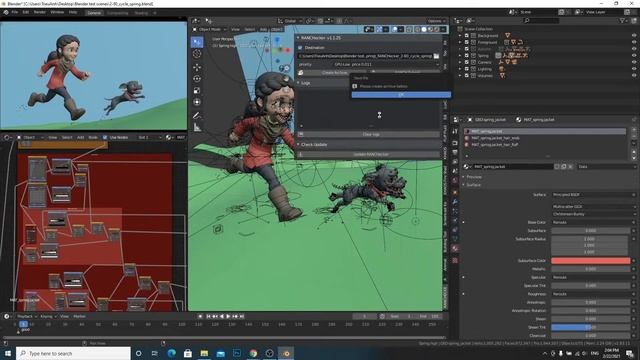Open File Explorer from the taskbar
Image resolution: width=640 pixels, height=360 pixels.
[204, 353]
